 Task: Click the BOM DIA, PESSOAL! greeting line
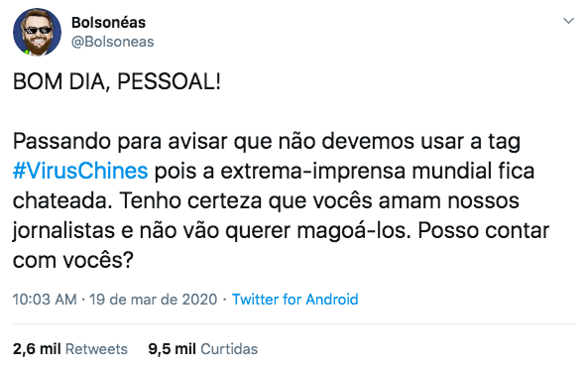[x=117, y=81]
